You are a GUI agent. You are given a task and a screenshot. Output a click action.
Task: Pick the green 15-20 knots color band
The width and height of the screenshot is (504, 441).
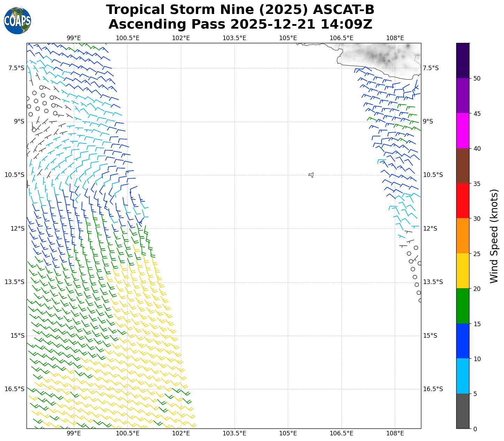(x=463, y=306)
